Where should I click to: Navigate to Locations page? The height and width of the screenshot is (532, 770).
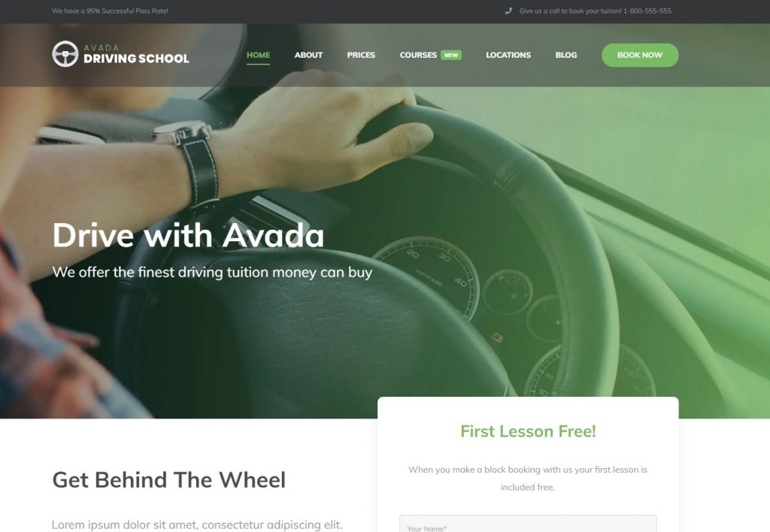pos(508,55)
